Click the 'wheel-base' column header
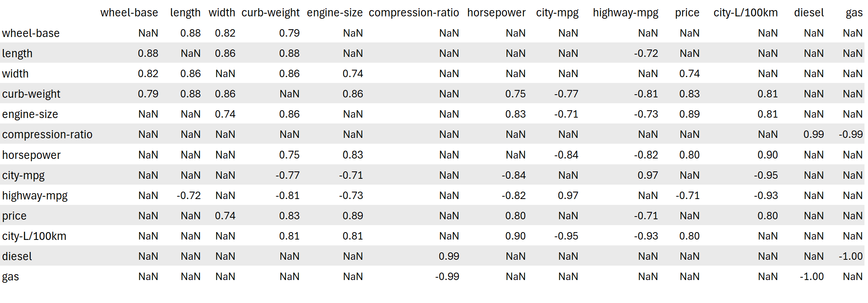The width and height of the screenshot is (868, 303). pos(129,13)
